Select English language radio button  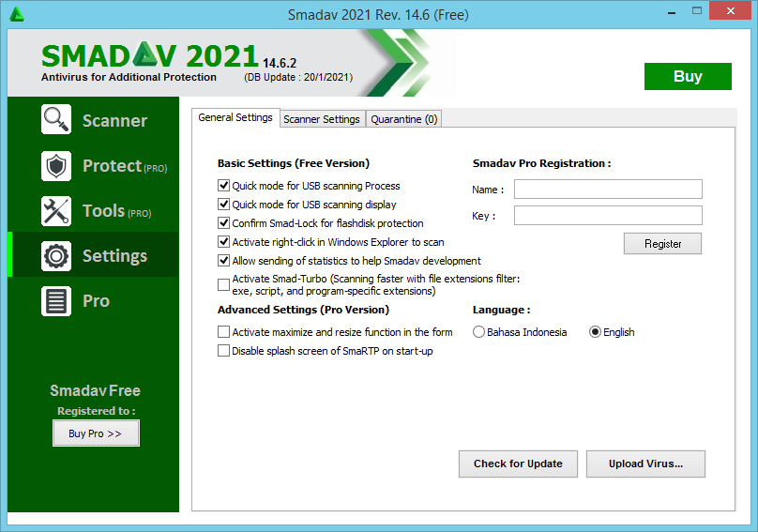click(x=595, y=332)
